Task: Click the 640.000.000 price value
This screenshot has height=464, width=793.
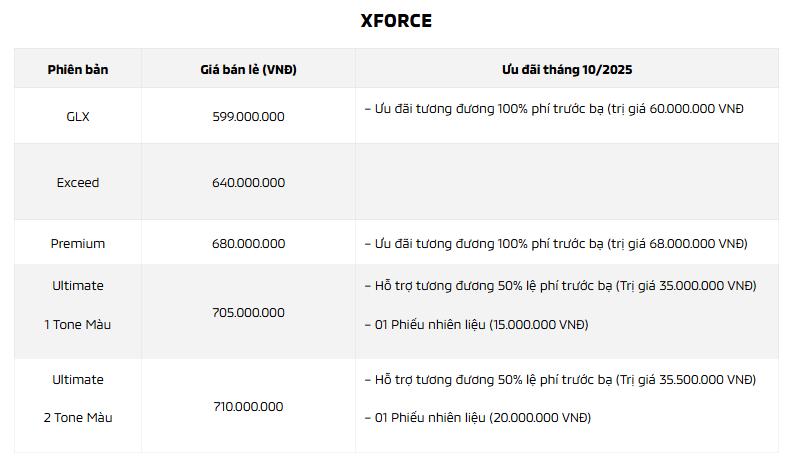Action: coord(248,183)
